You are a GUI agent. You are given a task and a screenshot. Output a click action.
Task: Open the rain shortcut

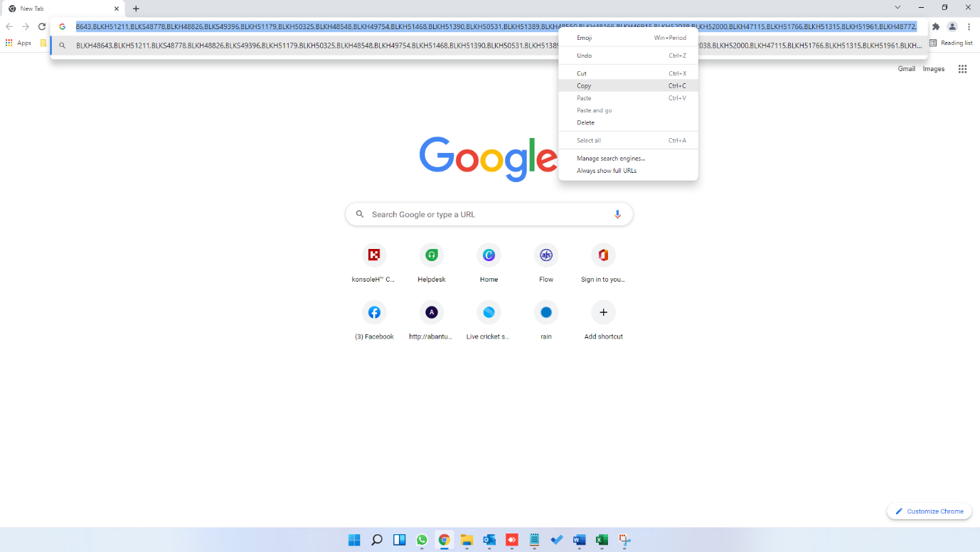[546, 321]
